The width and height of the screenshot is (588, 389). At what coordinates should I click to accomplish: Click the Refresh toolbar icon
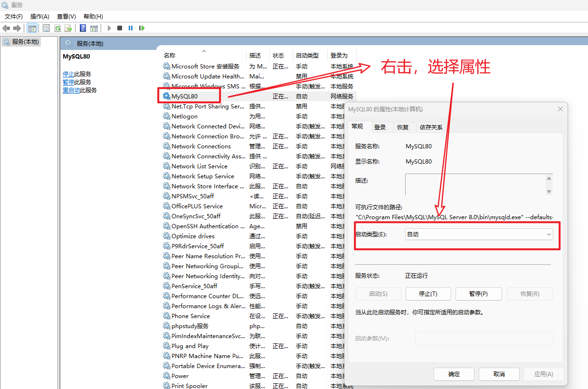click(57, 28)
